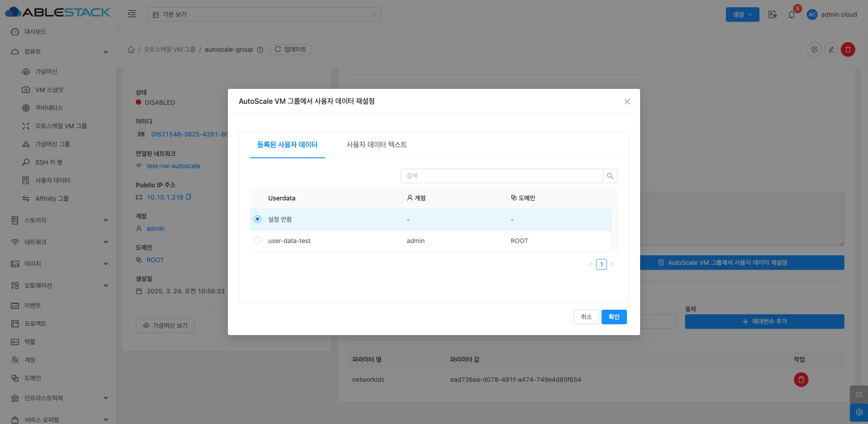Close the user data reset dialog

point(627,102)
